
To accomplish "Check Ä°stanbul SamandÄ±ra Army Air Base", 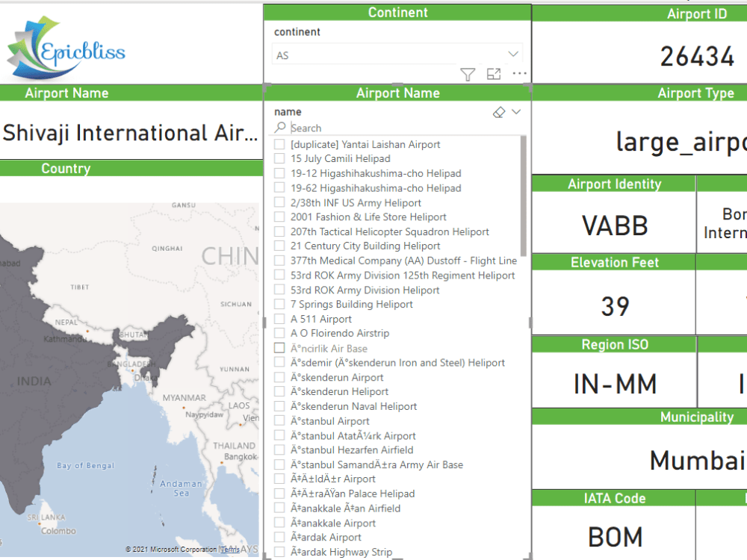I will click(279, 464).
